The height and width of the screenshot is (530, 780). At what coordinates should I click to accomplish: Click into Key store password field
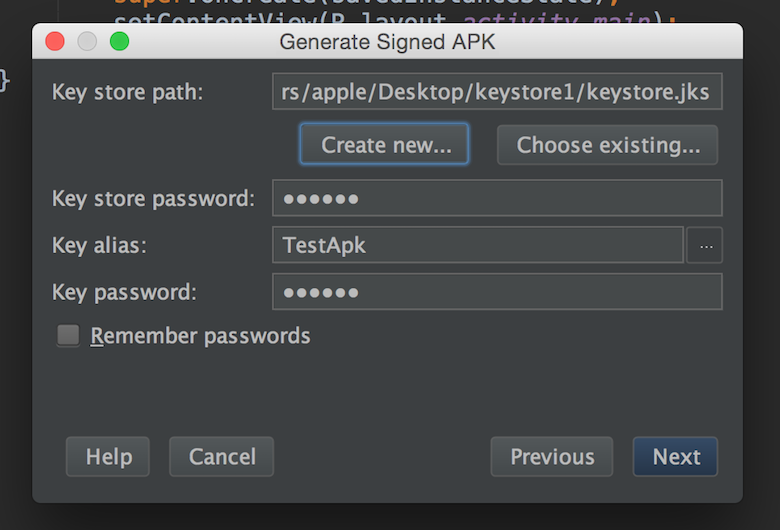click(x=496, y=198)
